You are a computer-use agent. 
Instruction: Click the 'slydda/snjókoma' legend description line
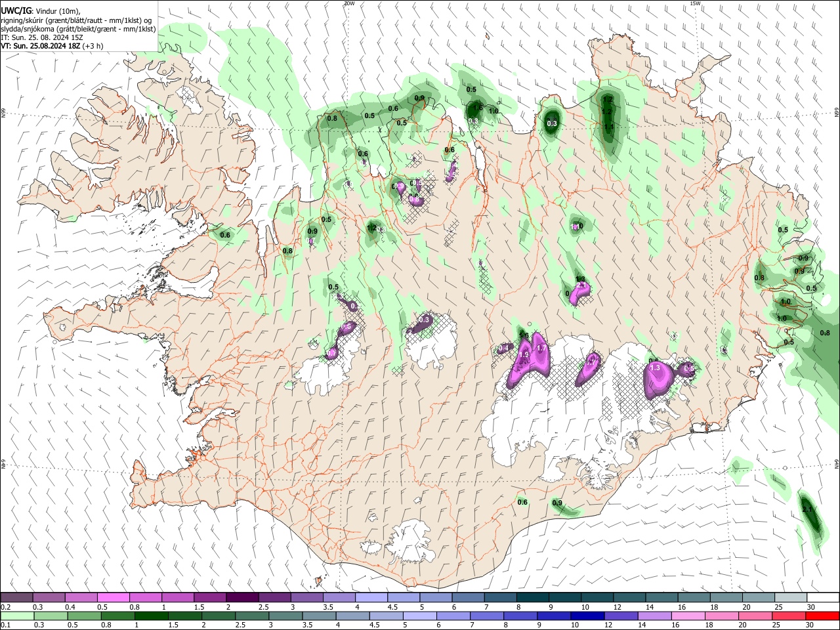click(x=78, y=29)
